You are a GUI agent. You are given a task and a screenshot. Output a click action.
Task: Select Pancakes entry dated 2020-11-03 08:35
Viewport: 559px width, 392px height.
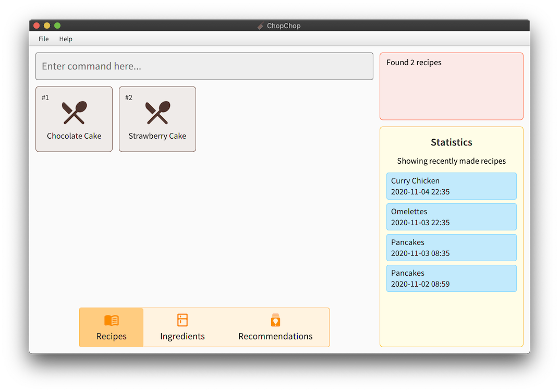(x=452, y=248)
